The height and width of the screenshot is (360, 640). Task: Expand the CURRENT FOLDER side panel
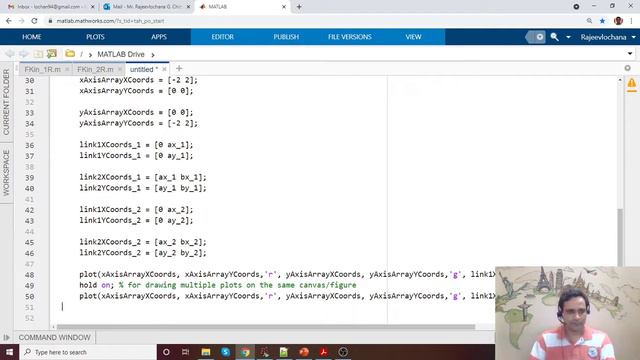pyautogui.click(x=6, y=102)
